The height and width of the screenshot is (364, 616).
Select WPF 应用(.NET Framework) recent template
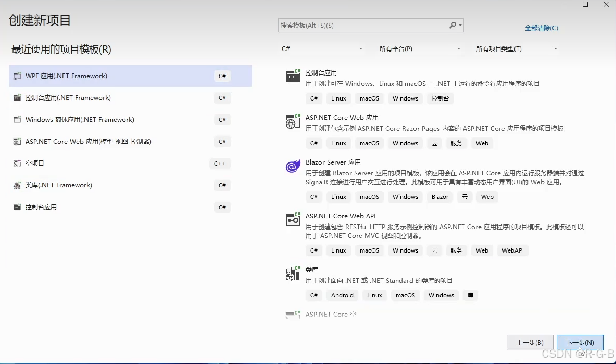click(130, 76)
